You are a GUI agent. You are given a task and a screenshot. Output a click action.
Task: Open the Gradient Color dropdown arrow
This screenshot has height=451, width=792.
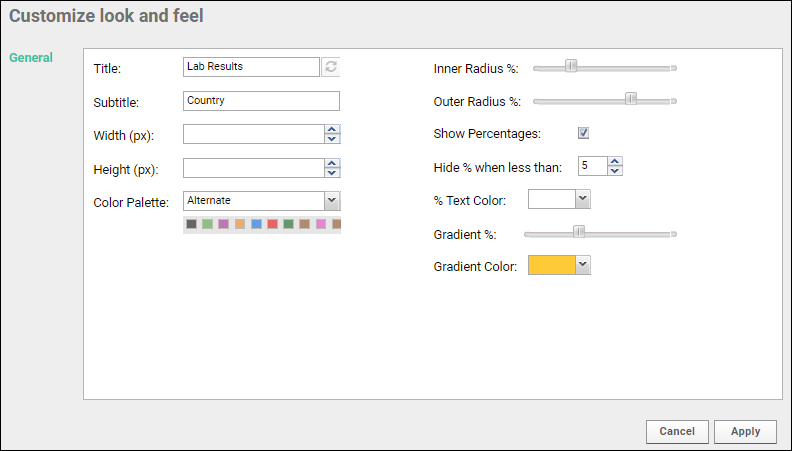tap(582, 265)
